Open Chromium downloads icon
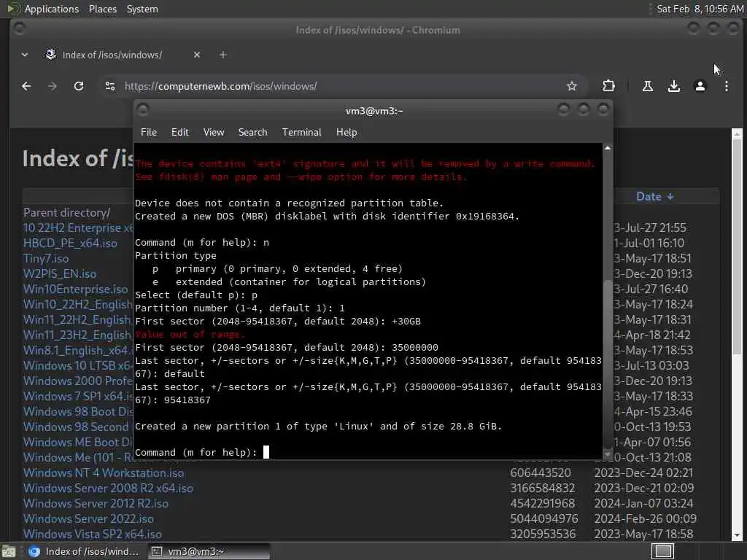The width and height of the screenshot is (747, 560). [x=673, y=86]
